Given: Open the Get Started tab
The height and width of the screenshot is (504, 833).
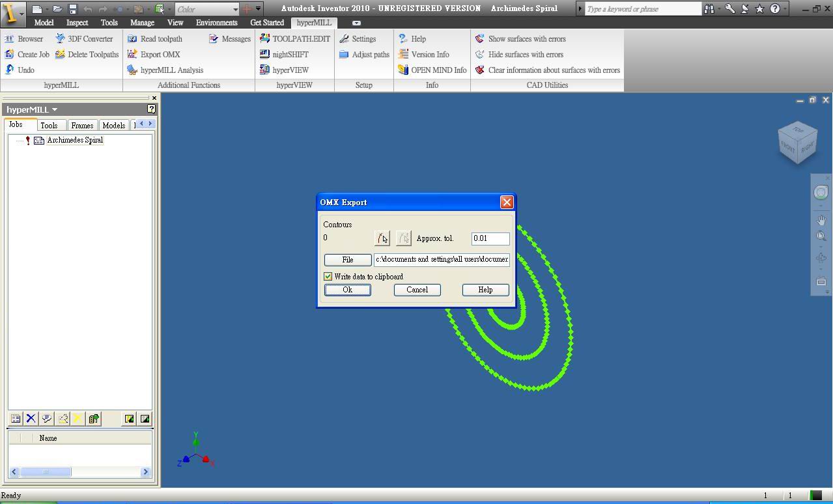Looking at the screenshot, I should pos(267,23).
